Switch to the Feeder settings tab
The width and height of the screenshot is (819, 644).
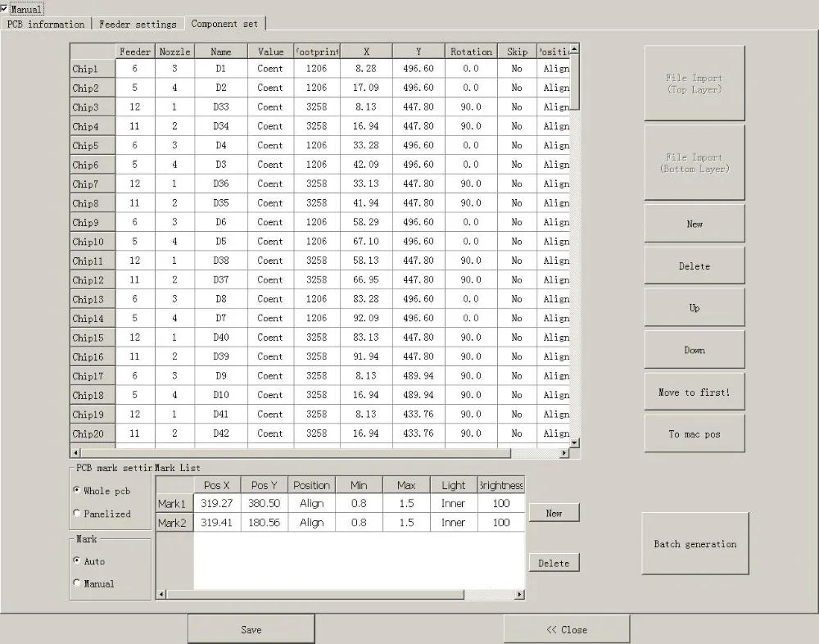[138, 24]
